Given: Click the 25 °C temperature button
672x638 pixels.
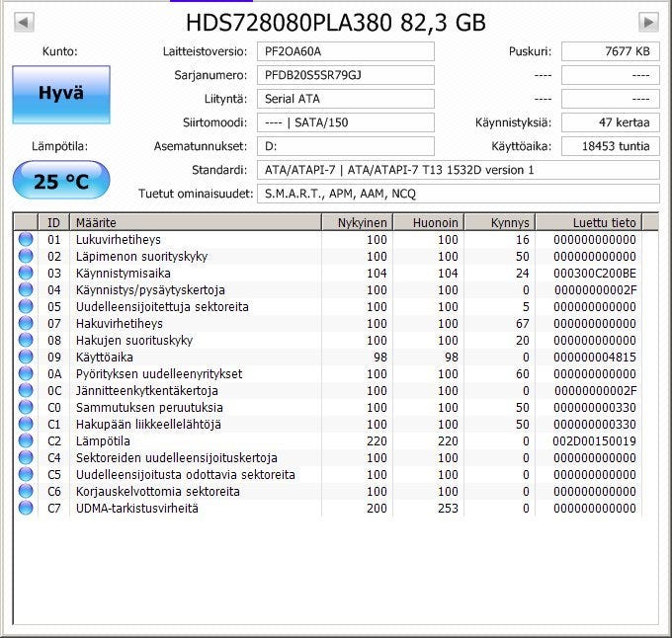Looking at the screenshot, I should pos(61,180).
